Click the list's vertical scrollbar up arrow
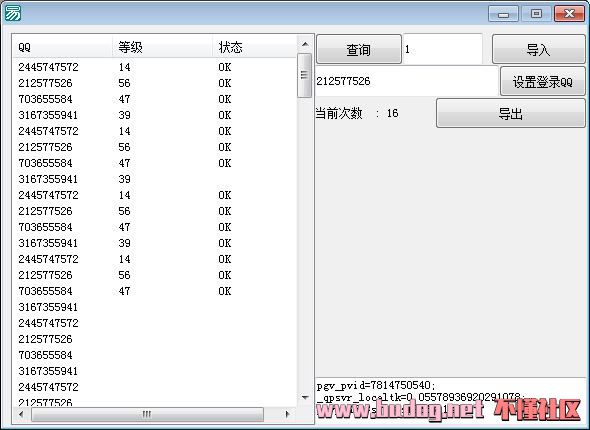 coord(305,44)
